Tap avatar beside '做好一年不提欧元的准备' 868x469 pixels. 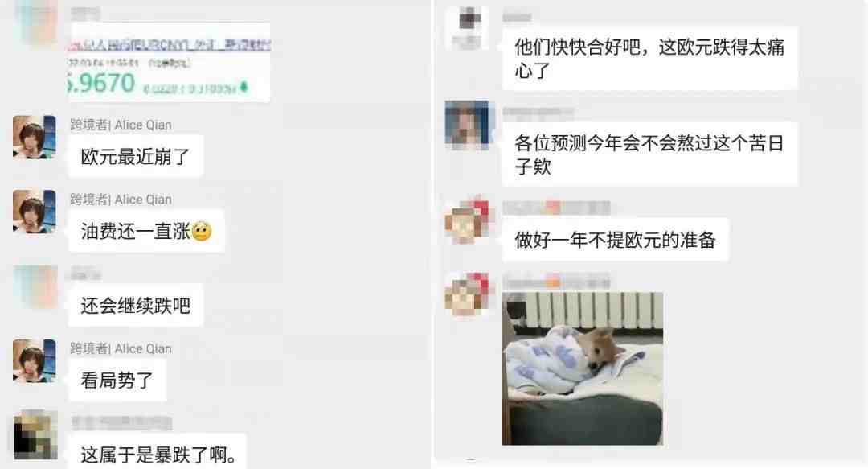[x=467, y=220]
